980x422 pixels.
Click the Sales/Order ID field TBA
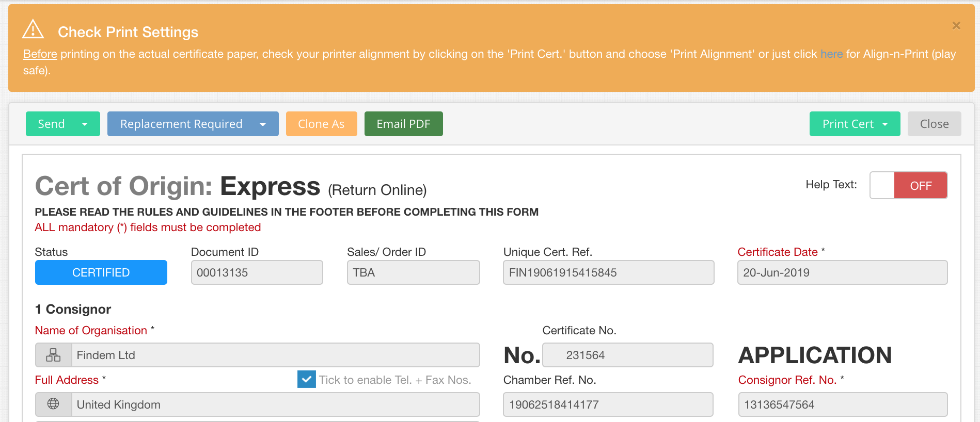pyautogui.click(x=413, y=272)
